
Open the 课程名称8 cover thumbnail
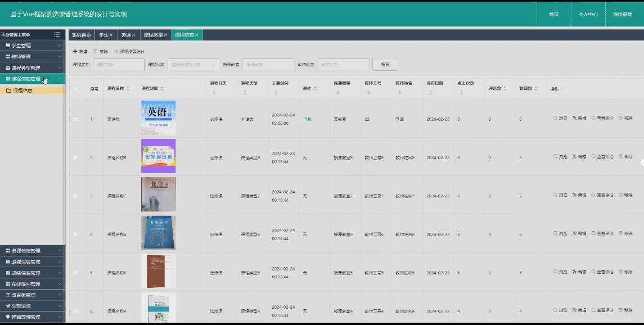(158, 156)
